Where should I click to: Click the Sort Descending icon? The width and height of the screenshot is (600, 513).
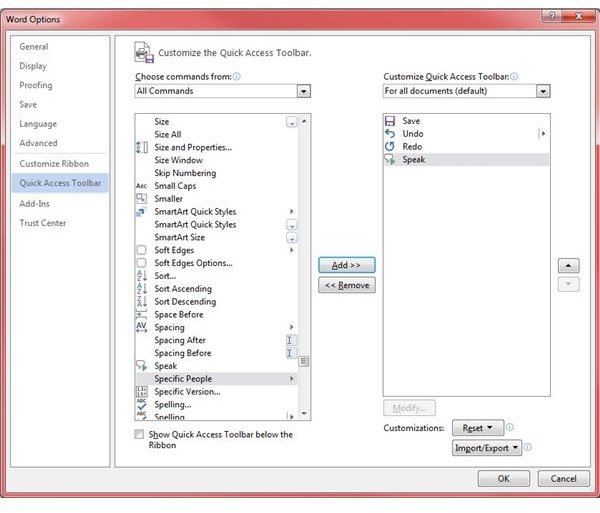(x=142, y=301)
